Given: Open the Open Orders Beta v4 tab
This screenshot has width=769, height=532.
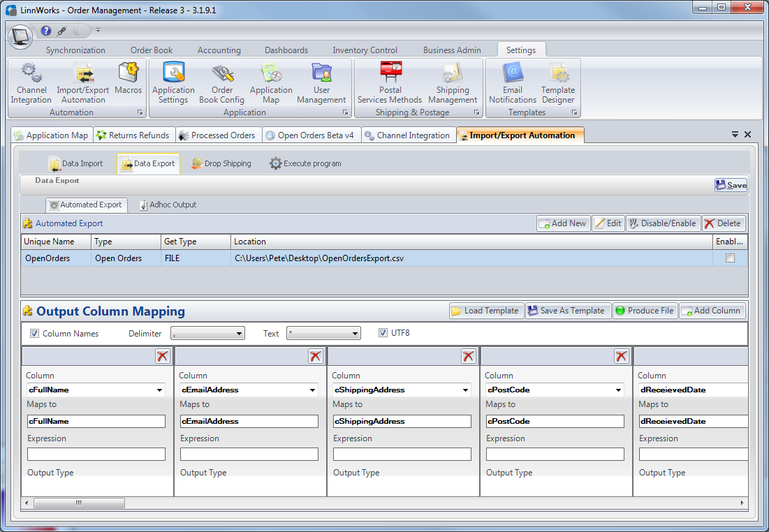Looking at the screenshot, I should pyautogui.click(x=310, y=135).
